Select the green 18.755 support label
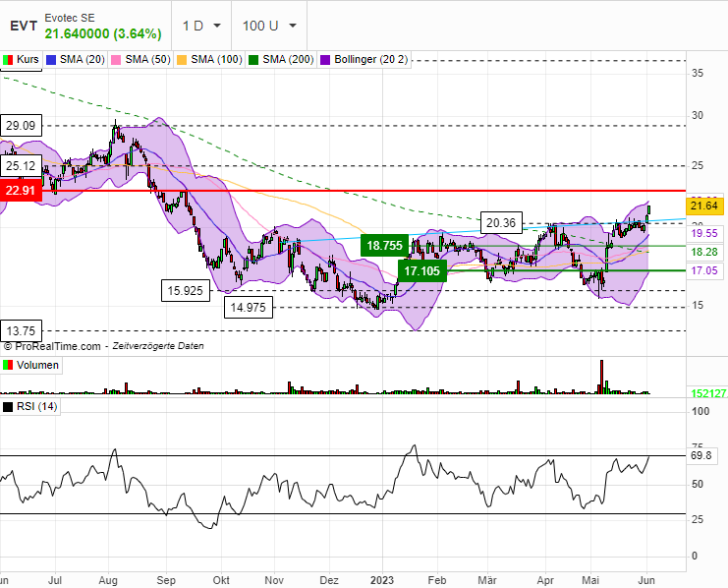Image resolution: width=728 pixels, height=588 pixels. coord(384,246)
